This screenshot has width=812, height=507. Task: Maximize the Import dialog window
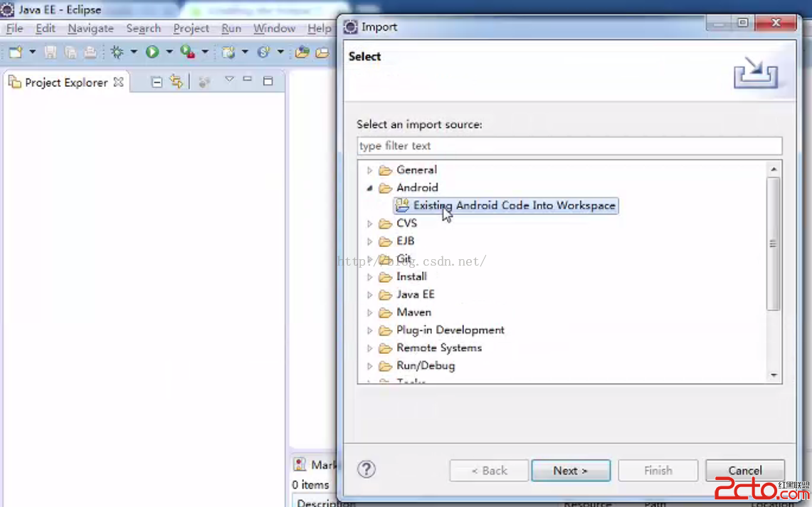[x=742, y=22]
